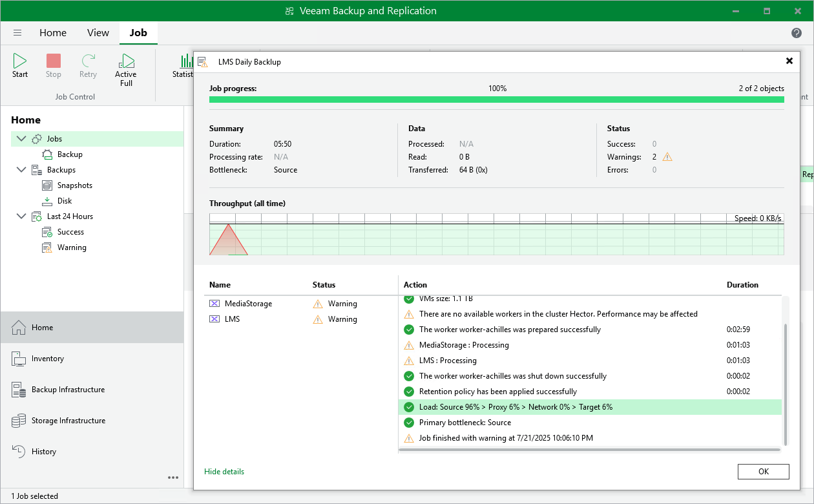The image size is (814, 504).
Task: Collapse the Backups tree node
Action: [21, 170]
